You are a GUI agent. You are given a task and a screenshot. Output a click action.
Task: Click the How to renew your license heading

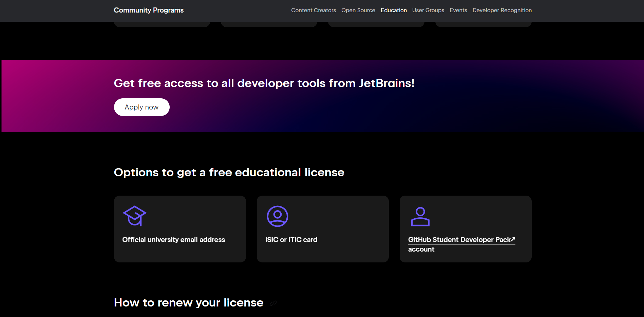point(189,303)
